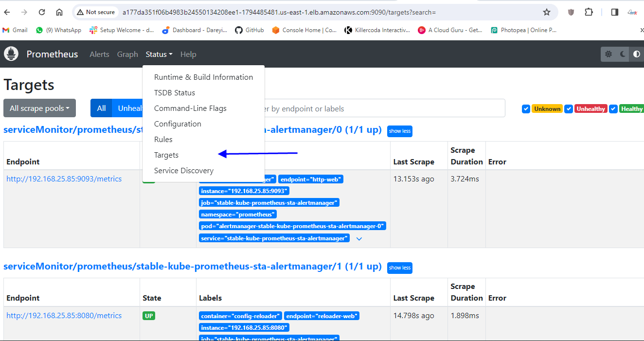Go to browser home page icon

coord(59,12)
